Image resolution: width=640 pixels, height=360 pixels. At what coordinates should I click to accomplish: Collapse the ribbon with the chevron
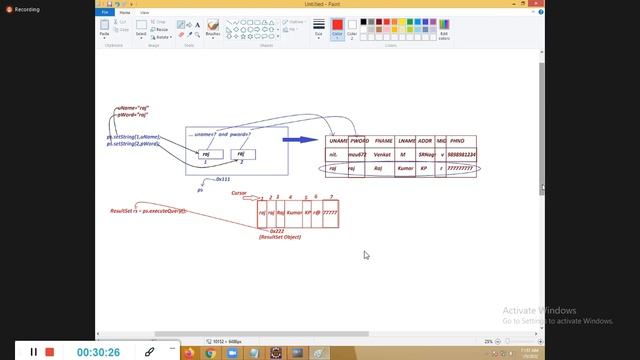pos(533,12)
